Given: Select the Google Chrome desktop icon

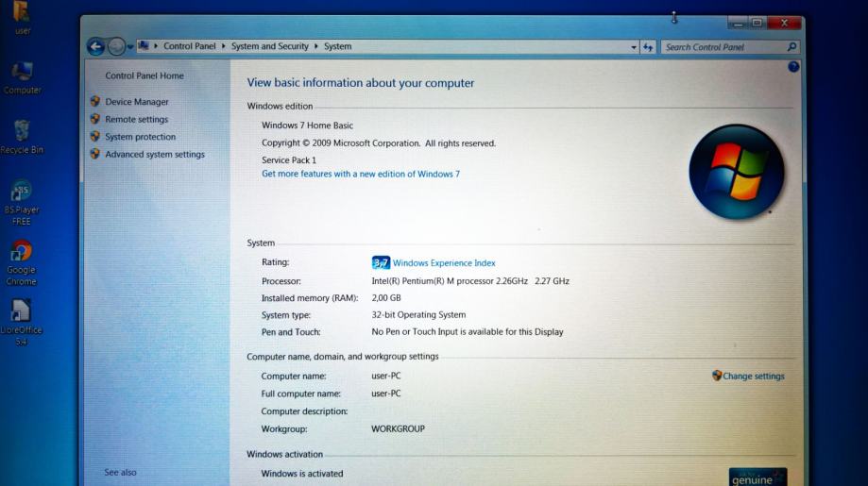Looking at the screenshot, I should pos(21,262).
